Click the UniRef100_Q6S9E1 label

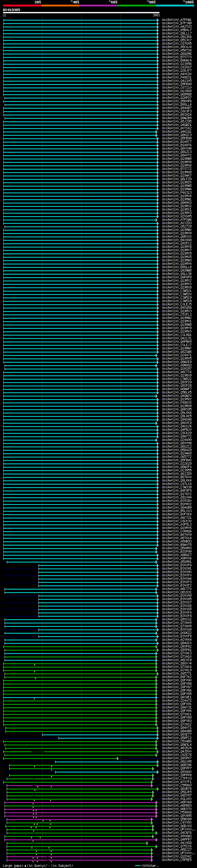(x=176, y=697)
